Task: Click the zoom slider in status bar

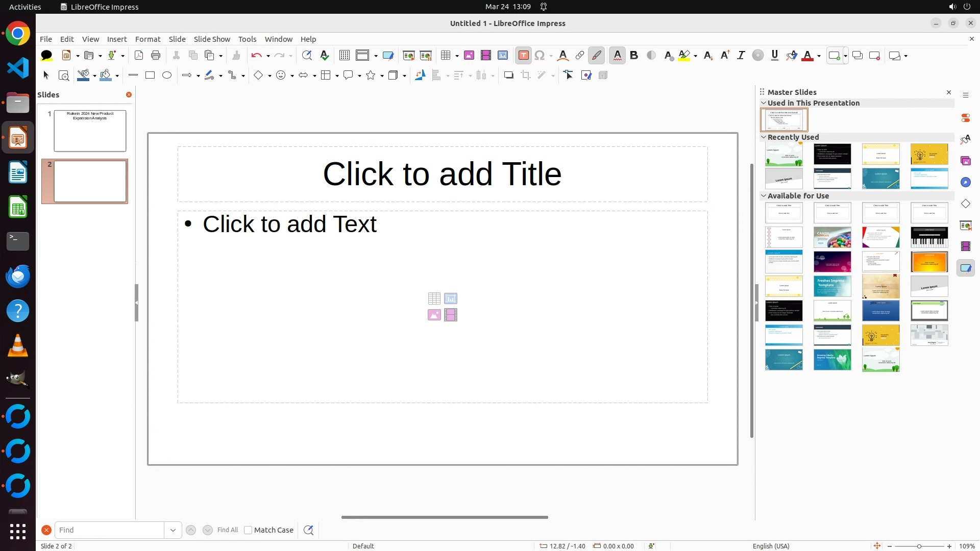Action: [x=919, y=546]
